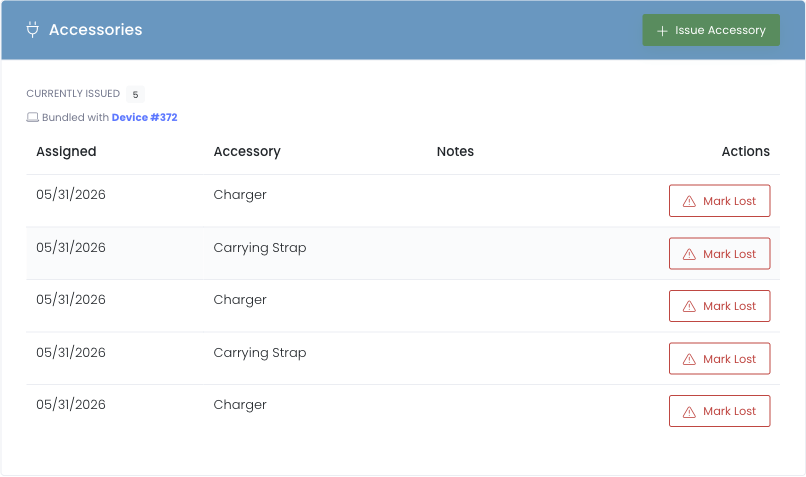Image resolution: width=806 pixels, height=477 pixels.
Task: Mark the first Charger row as lost
Action: coord(719,201)
